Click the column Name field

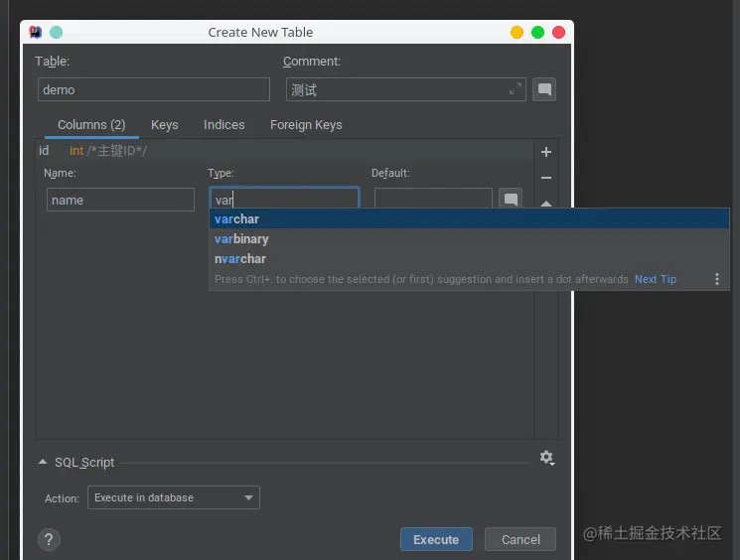tap(120, 200)
